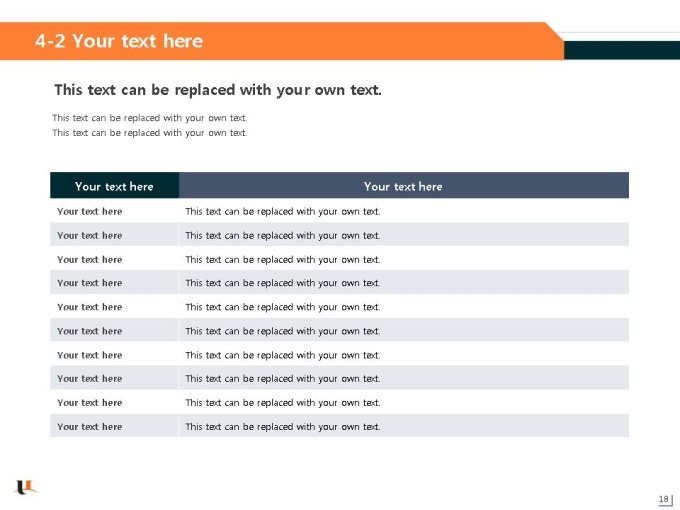680x510 pixels.
Task: Click the dark teal bar beside orange banner
Action: (x=622, y=50)
